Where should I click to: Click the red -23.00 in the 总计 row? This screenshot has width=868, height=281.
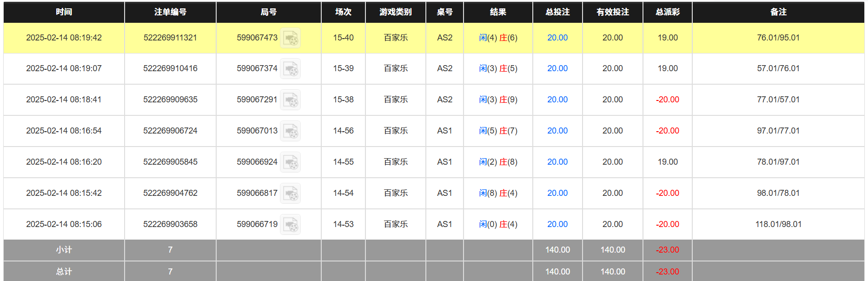pos(668,271)
